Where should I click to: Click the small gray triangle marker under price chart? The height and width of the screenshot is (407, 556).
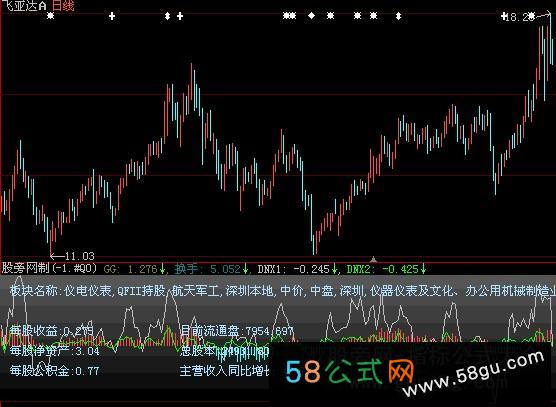pyautogui.click(x=373, y=259)
